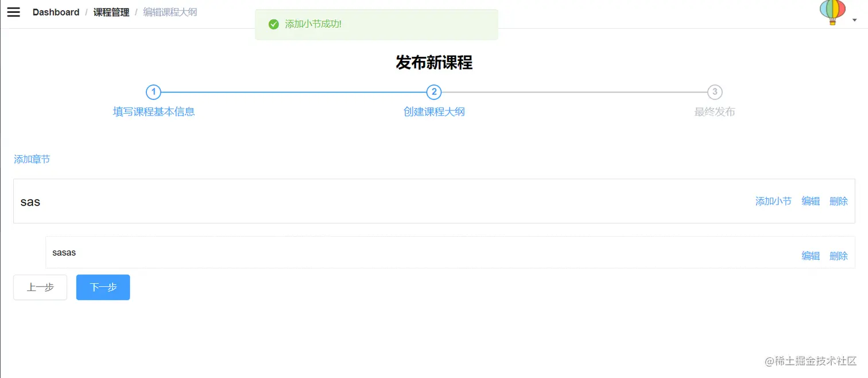Delete the sas chapter
The width and height of the screenshot is (868, 378).
point(839,201)
